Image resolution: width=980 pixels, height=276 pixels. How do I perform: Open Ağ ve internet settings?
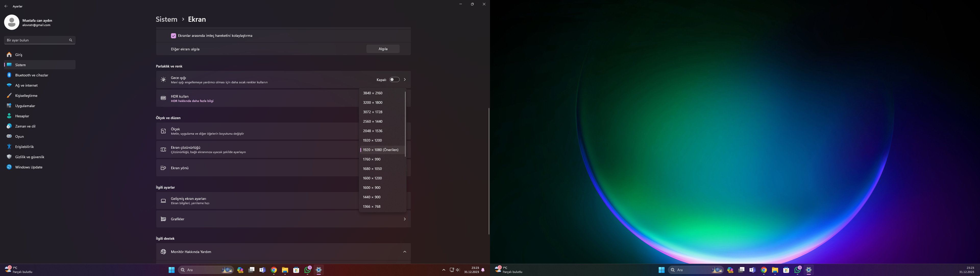[x=40, y=85]
